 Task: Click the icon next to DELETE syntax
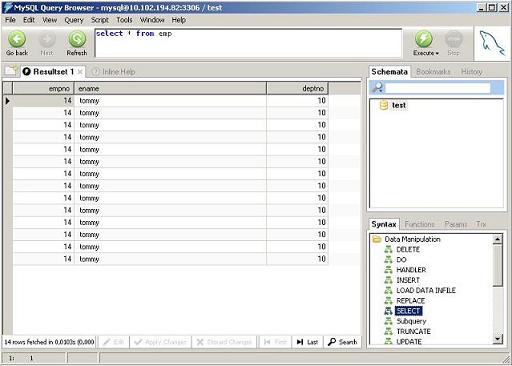(388, 249)
